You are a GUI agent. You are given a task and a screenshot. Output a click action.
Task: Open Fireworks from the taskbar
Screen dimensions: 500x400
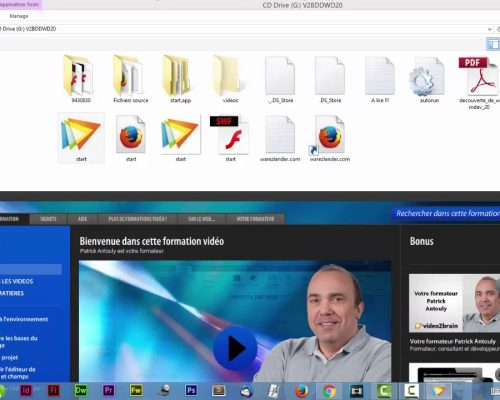coord(136,390)
